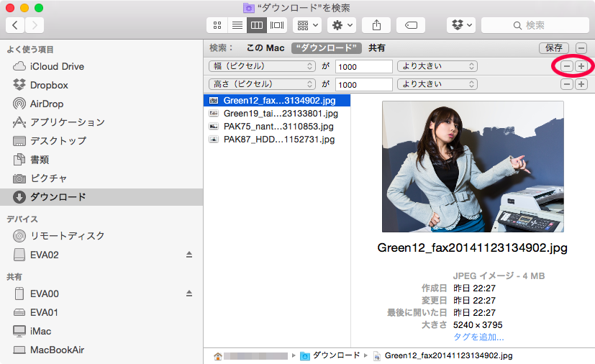Select the shared EVA00 item
Image resolution: width=595 pixels, height=364 pixels.
pos(101,294)
